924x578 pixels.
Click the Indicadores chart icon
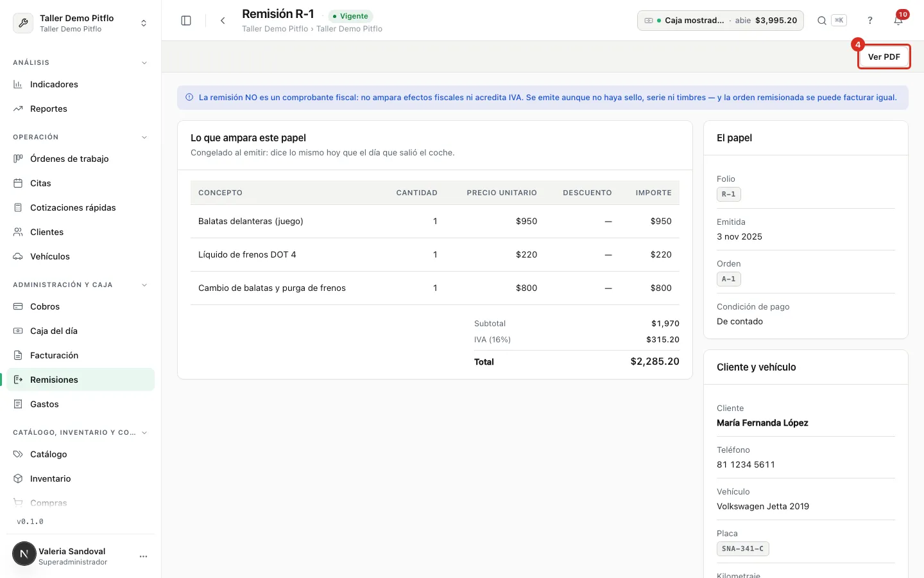tap(18, 84)
